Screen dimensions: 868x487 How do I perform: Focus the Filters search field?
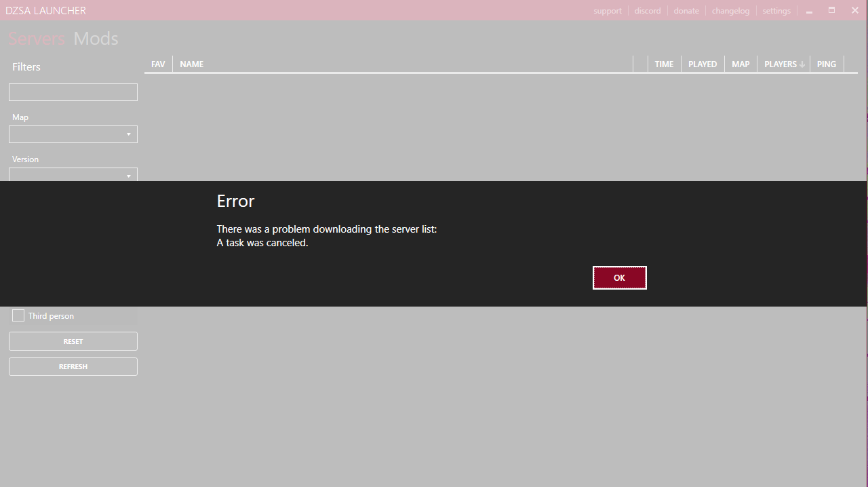73,92
